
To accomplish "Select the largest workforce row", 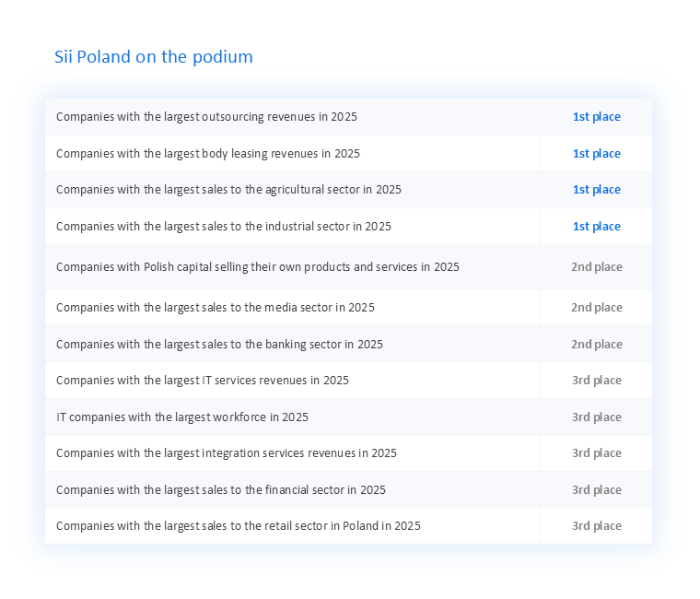I will pos(348,417).
